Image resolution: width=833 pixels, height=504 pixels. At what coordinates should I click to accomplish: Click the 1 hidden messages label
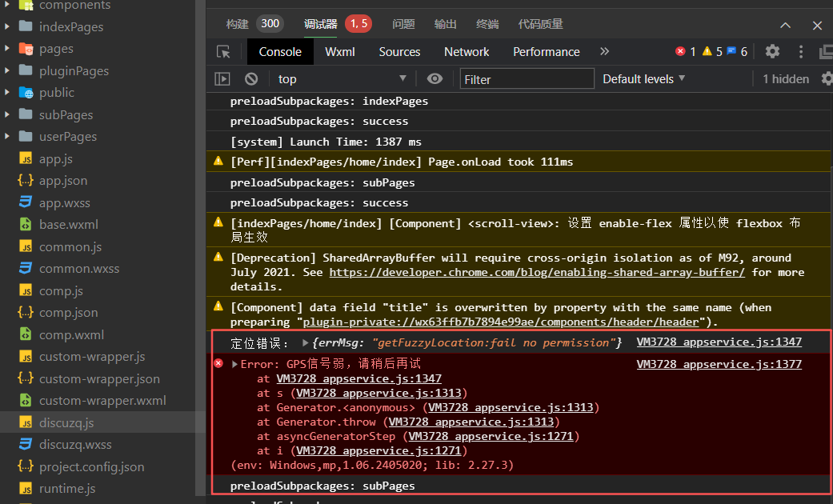(x=786, y=79)
